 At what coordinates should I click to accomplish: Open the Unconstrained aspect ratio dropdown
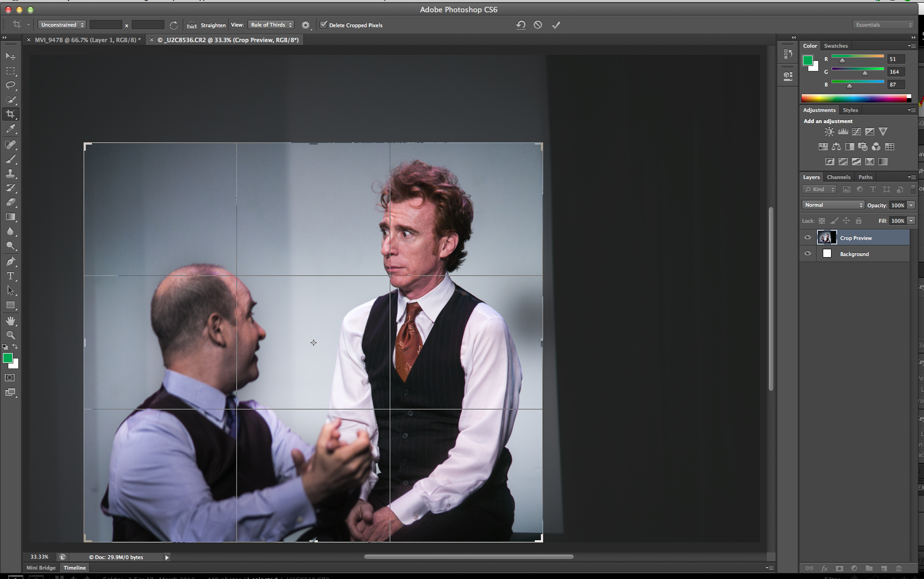click(x=62, y=25)
